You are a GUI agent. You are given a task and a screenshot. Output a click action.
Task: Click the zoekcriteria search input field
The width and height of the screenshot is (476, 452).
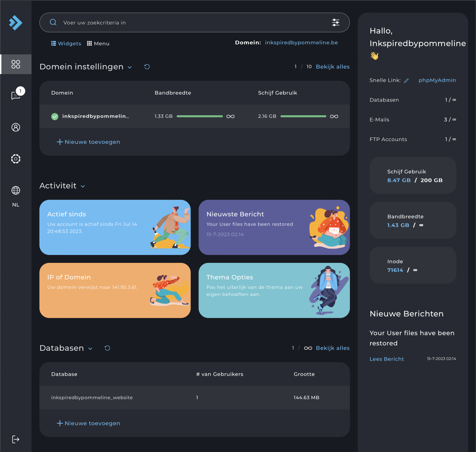point(169,22)
